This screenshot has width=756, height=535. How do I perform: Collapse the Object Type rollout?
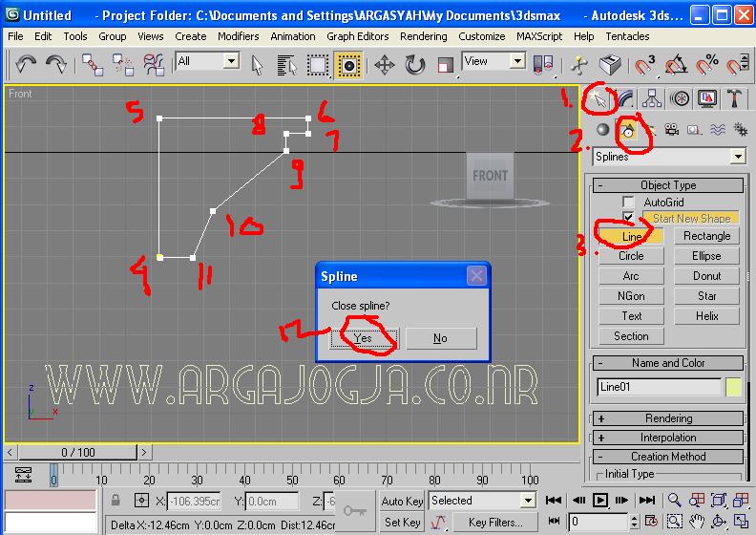[668, 185]
